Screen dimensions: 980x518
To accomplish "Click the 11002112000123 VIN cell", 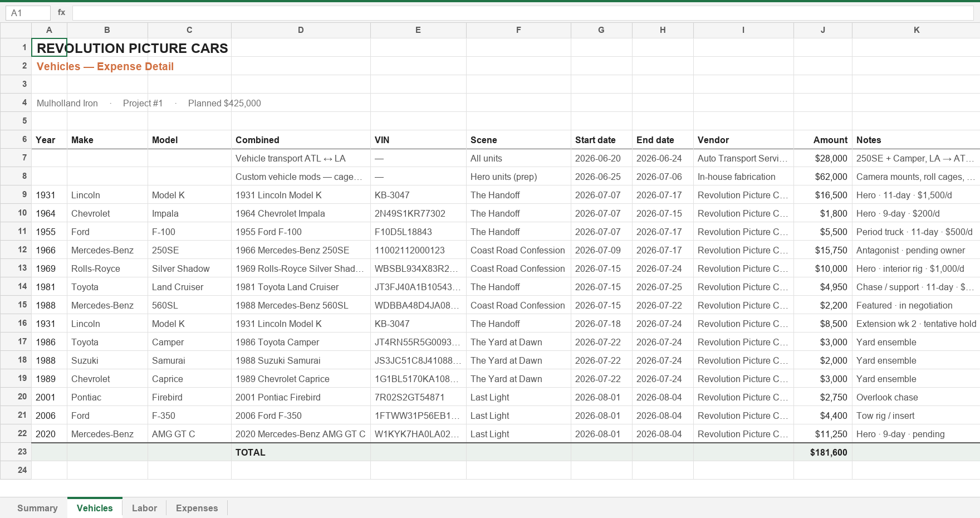I will (x=418, y=250).
